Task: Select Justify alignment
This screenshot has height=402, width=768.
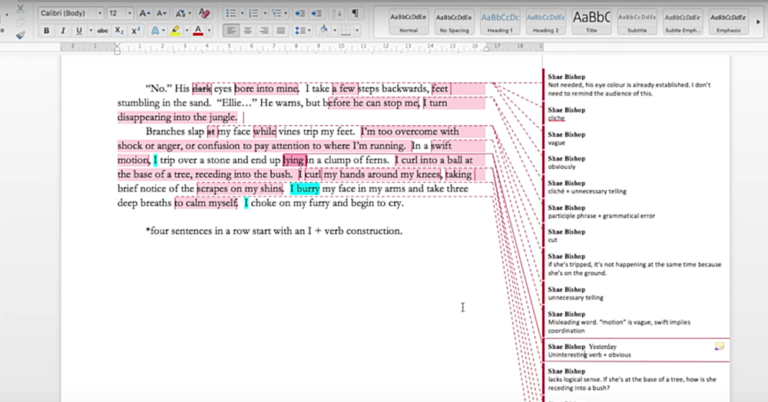Action: click(281, 31)
